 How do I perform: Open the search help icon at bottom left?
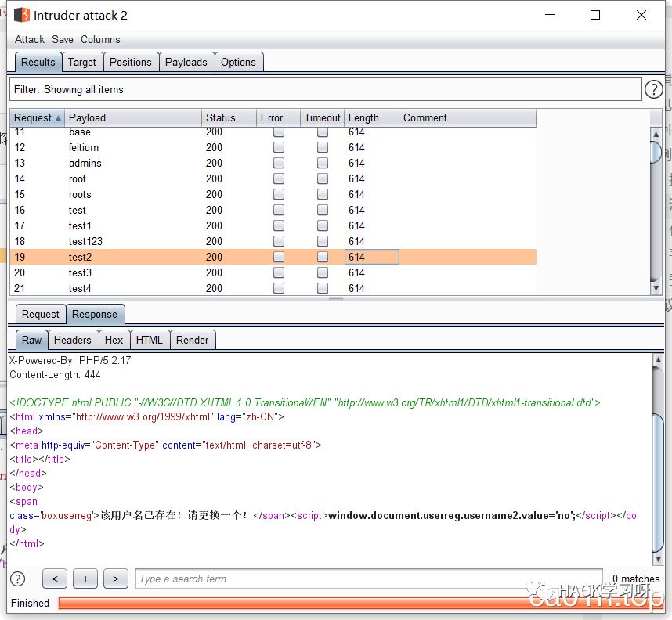point(17,579)
